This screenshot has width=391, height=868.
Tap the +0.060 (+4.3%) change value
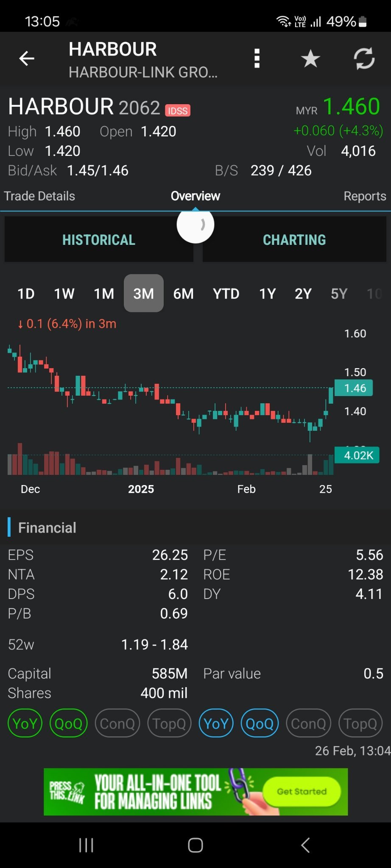(x=338, y=130)
